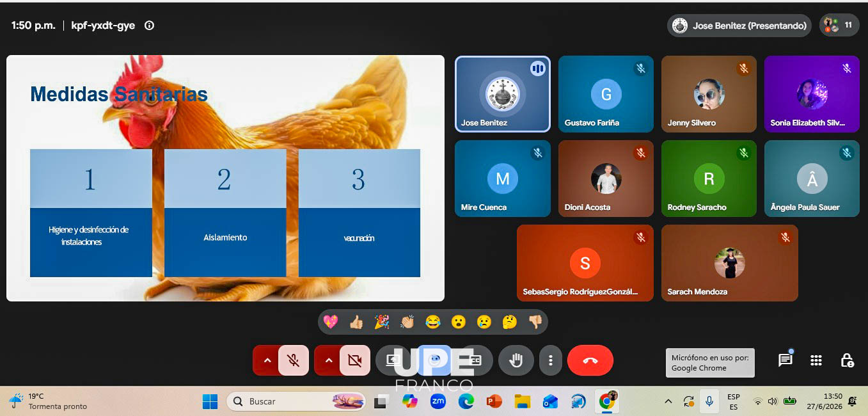The image size is (868, 416).
Task: Toggle the muted microphone button
Action: click(294, 360)
